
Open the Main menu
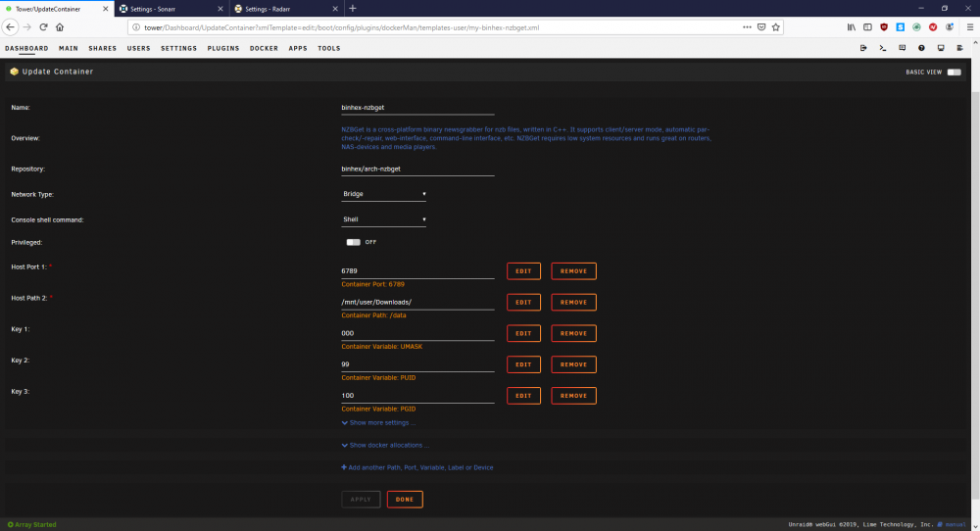(x=69, y=48)
